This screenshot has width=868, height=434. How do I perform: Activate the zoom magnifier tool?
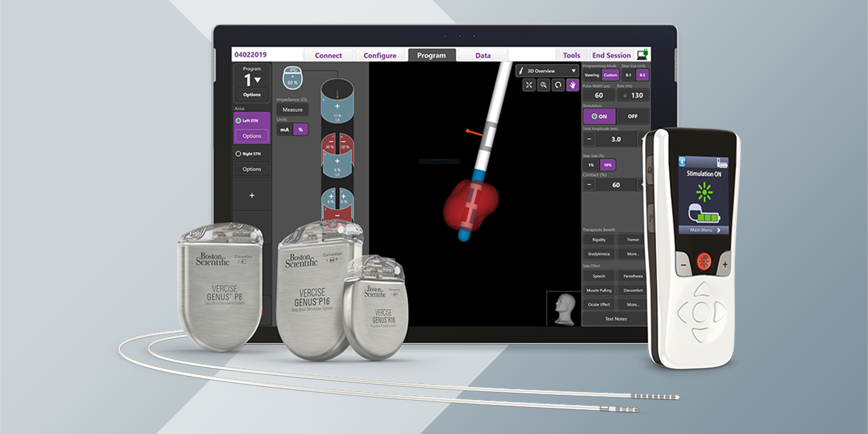[x=543, y=86]
